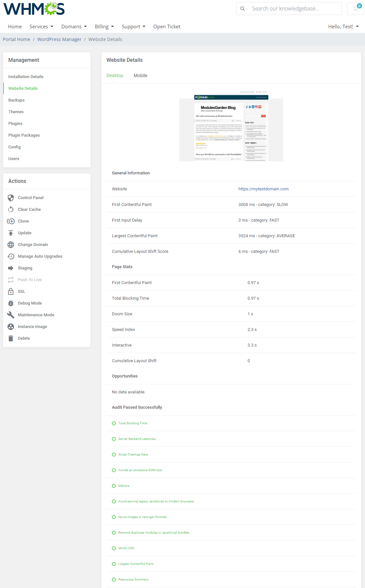Click the Debug Mode bug icon
Viewport: 365px width, 588px height.
tap(11, 303)
